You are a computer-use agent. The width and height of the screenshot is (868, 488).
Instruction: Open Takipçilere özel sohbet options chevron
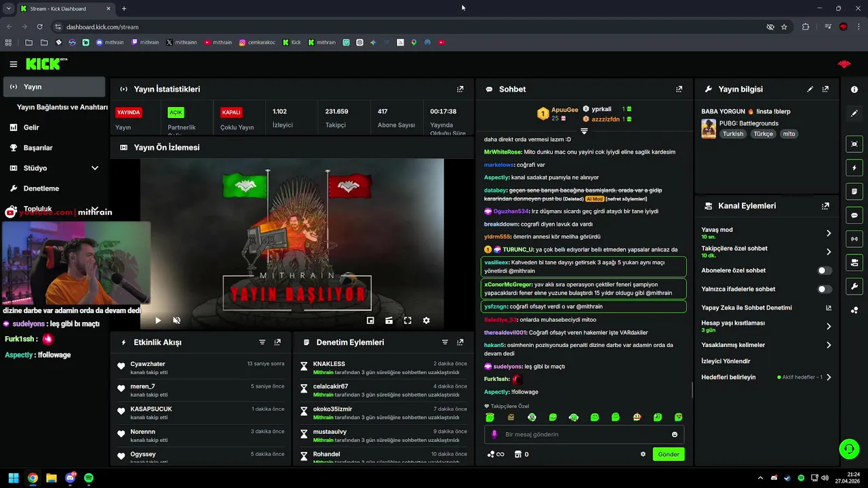(829, 251)
